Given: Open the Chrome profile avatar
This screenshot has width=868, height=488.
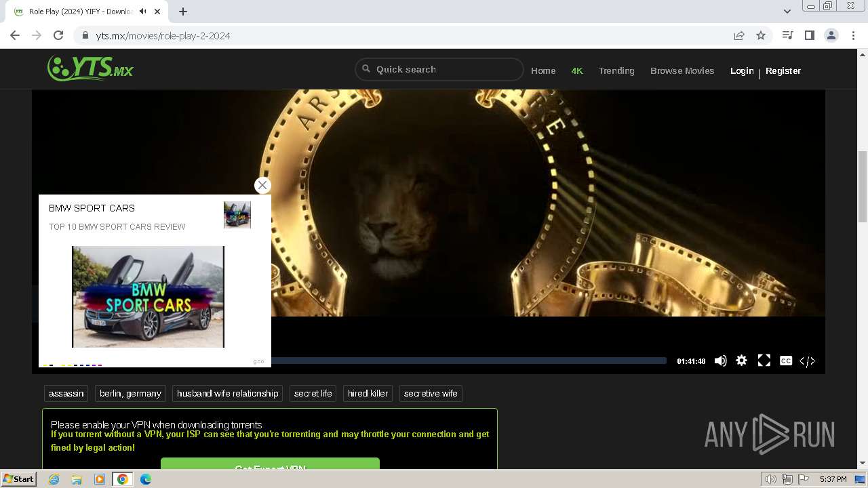Looking at the screenshot, I should tap(831, 35).
